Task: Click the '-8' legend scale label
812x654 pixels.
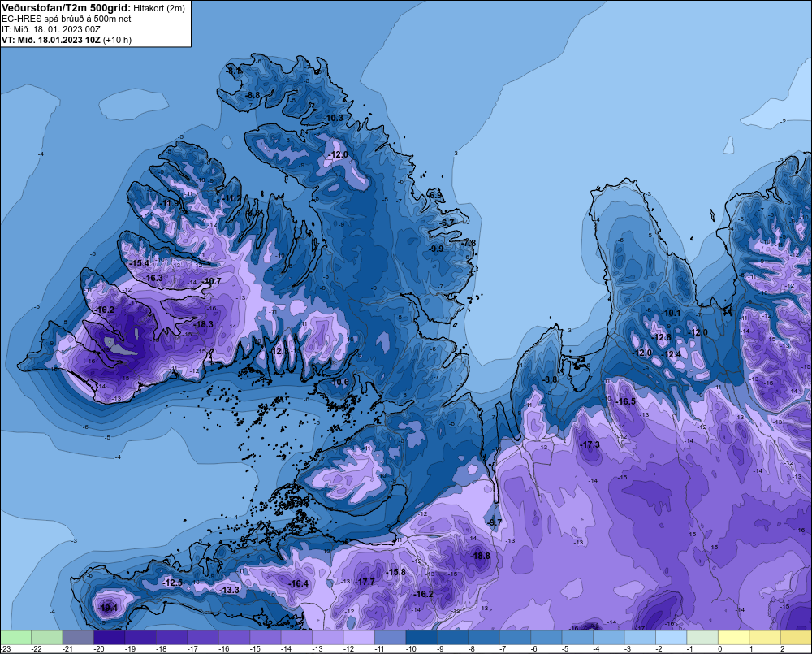Action: click(x=472, y=649)
